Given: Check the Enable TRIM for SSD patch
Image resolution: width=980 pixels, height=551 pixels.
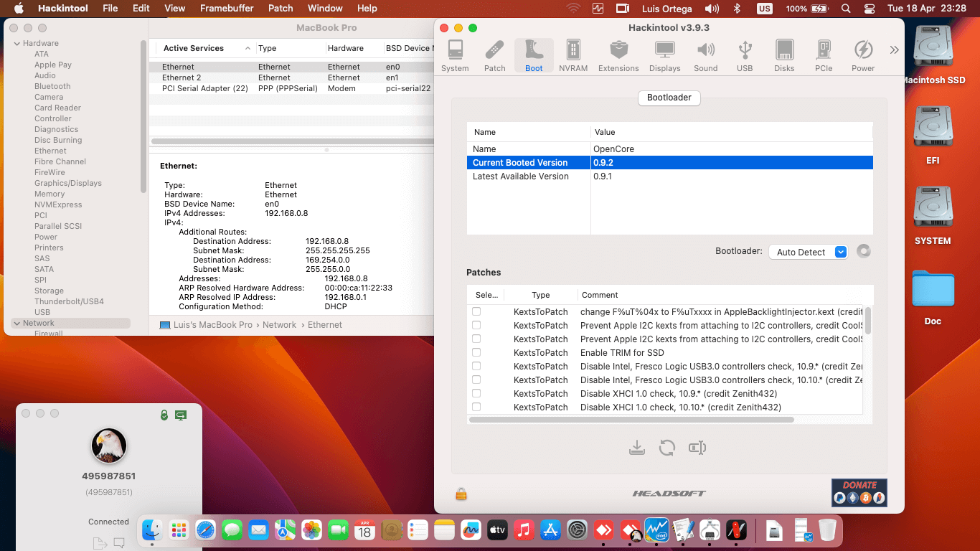Looking at the screenshot, I should [476, 352].
